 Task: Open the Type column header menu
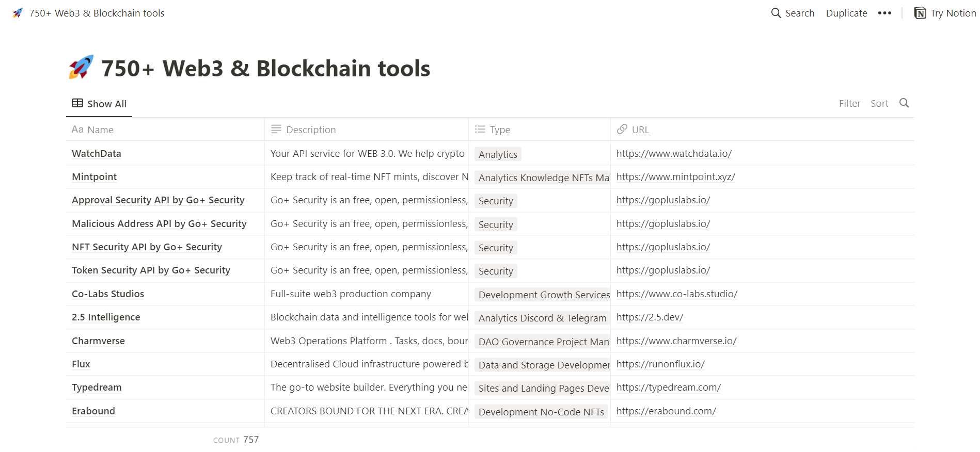[540, 130]
